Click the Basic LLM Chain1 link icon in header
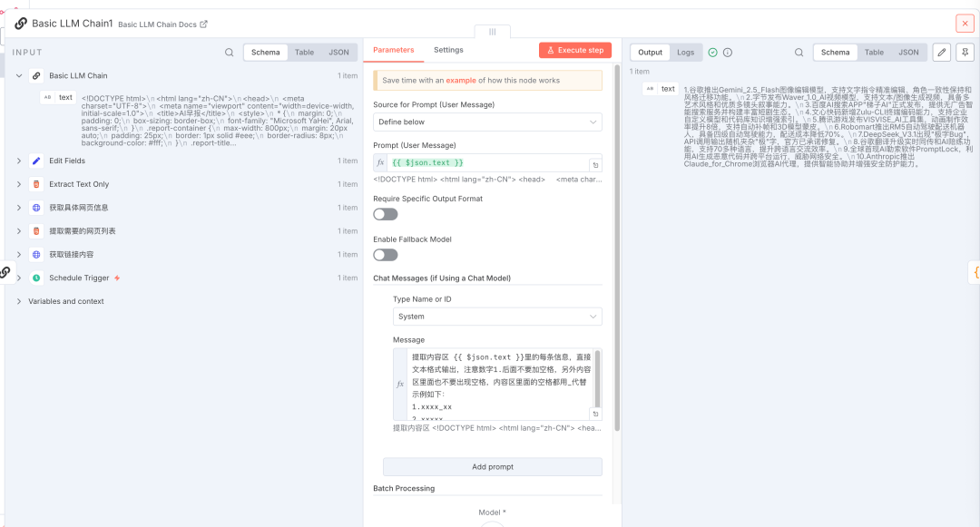 click(x=21, y=23)
